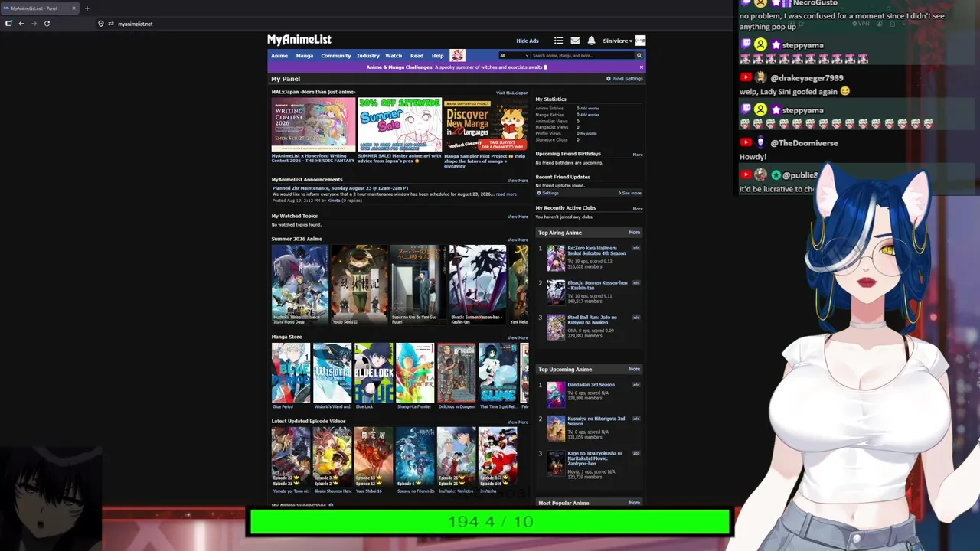
Task: Click the MyAnimeList logo
Action: tap(299, 40)
